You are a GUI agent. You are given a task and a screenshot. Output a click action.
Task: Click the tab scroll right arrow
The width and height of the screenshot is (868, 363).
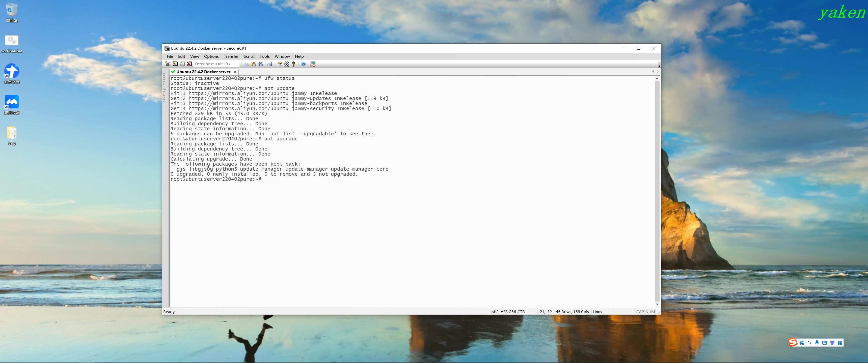pyautogui.click(x=657, y=71)
